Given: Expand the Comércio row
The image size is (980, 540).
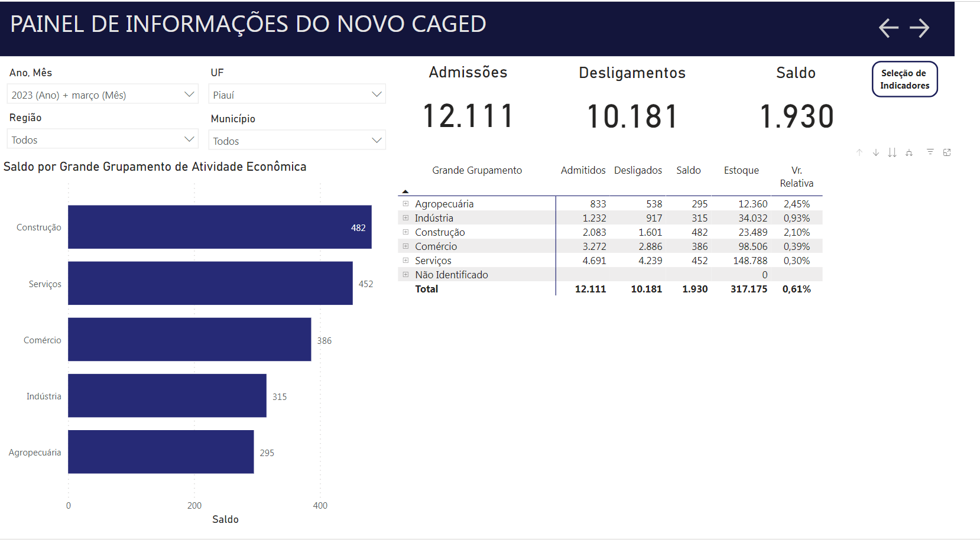Looking at the screenshot, I should coord(405,246).
